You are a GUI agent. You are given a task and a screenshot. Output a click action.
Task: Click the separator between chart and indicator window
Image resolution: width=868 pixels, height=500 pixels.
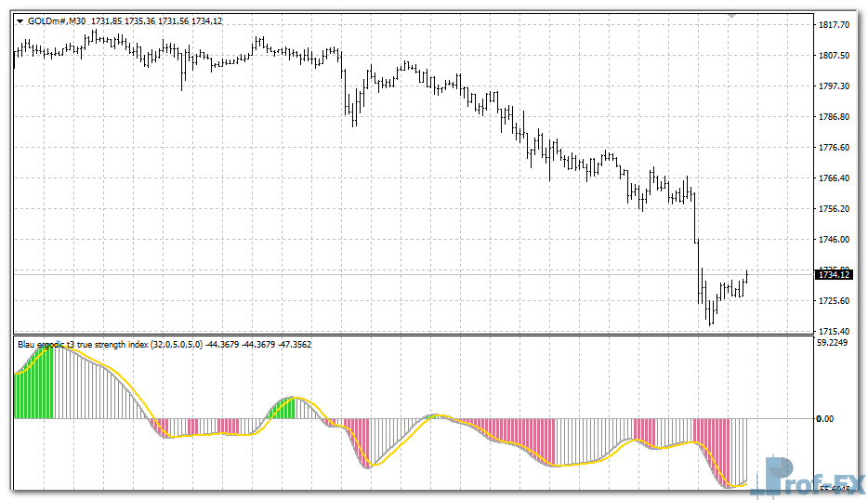click(x=409, y=336)
